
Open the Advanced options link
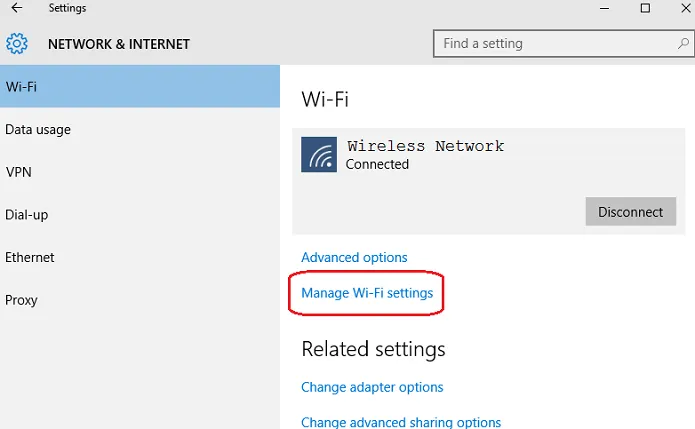click(354, 257)
